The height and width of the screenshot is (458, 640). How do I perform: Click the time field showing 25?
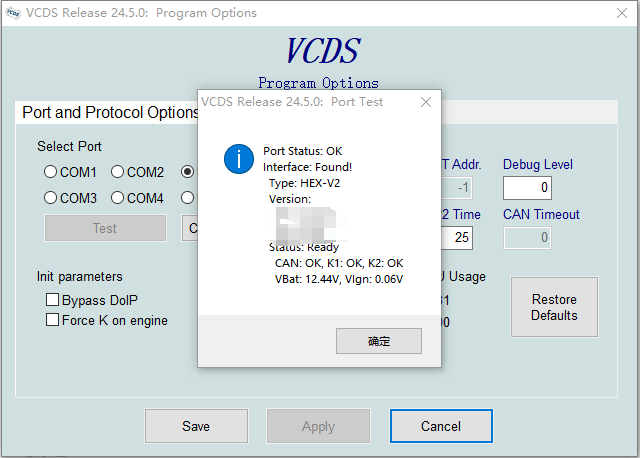[x=457, y=238]
